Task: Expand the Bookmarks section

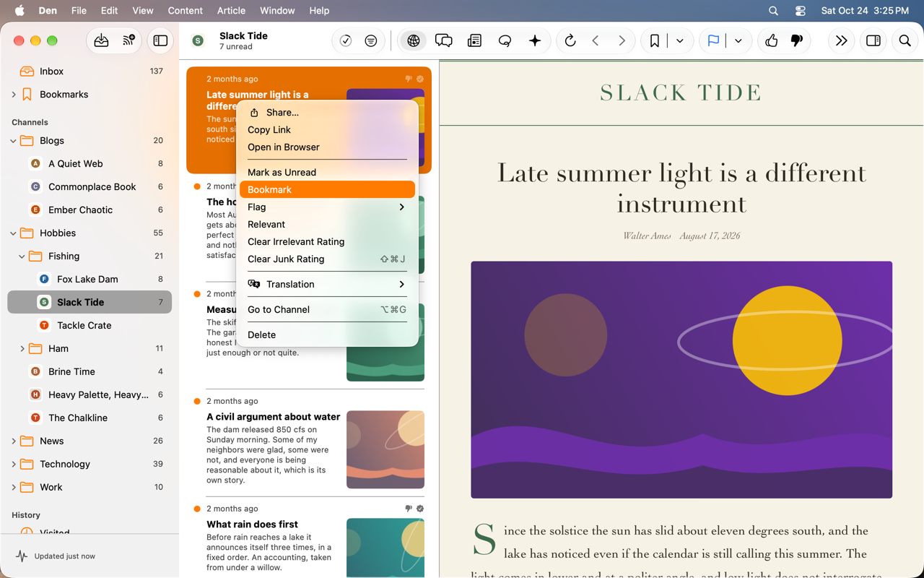Action: click(14, 95)
